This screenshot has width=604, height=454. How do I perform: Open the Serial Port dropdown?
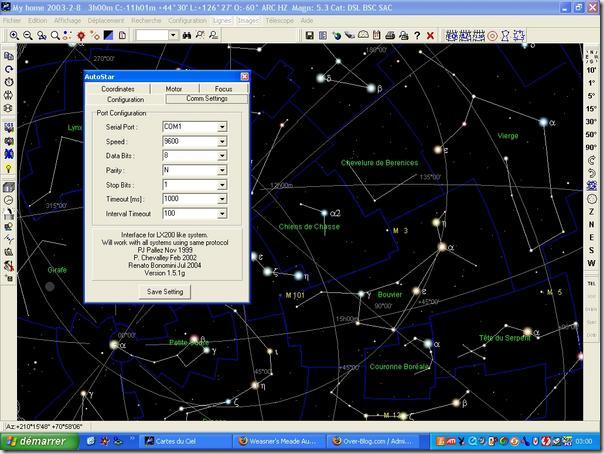click(222, 127)
